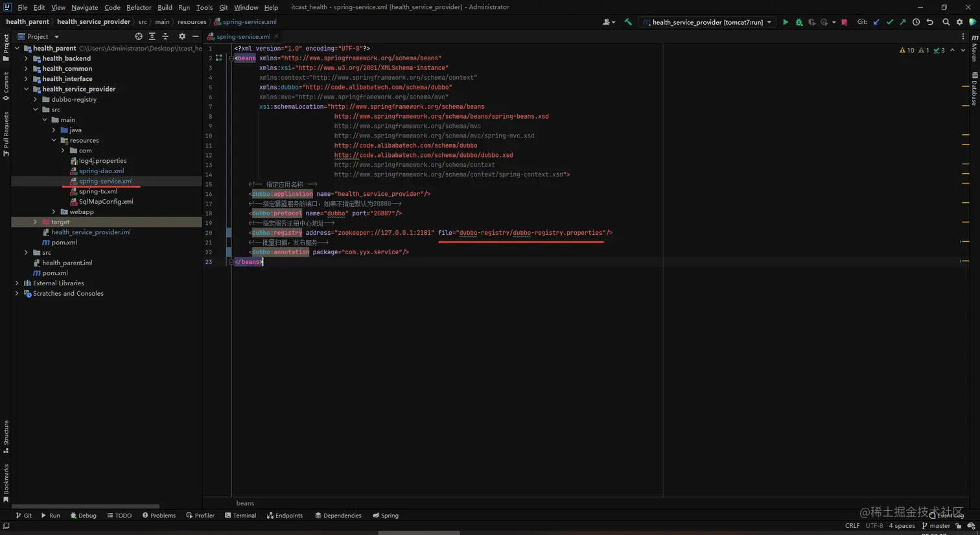Image resolution: width=980 pixels, height=535 pixels.
Task: Open the more run actions dropdown arrow
Action: point(834,22)
